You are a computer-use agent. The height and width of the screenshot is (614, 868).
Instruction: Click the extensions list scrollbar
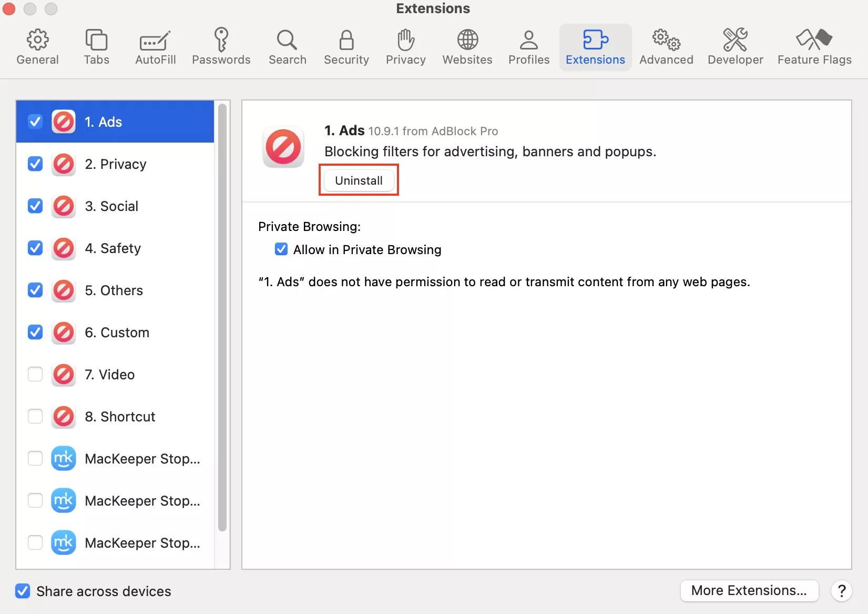pyautogui.click(x=222, y=316)
